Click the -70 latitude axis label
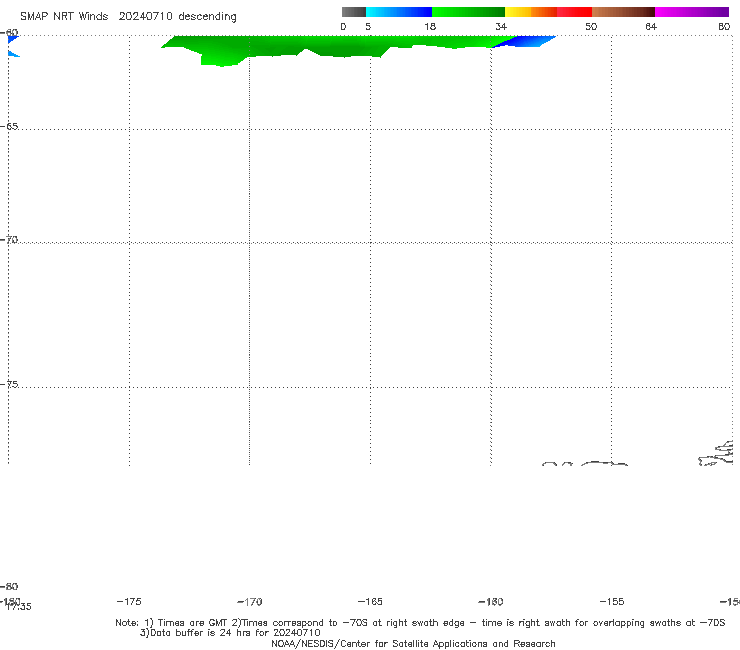 (9, 240)
